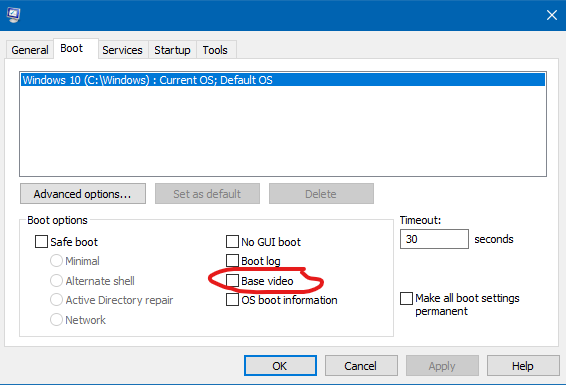This screenshot has height=385, width=566.
Task: Select the Windows 10 boot entry
Action: point(283,80)
